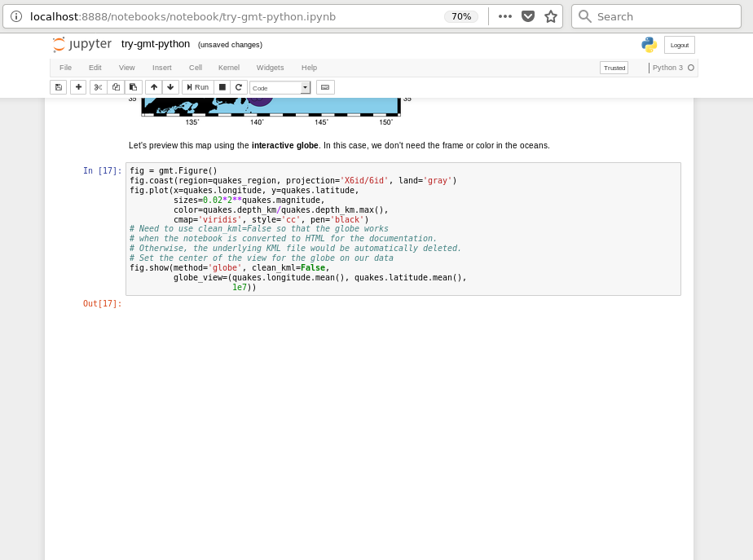This screenshot has width=753, height=560.
Task: Click the Pocket save icon
Action: point(528,16)
